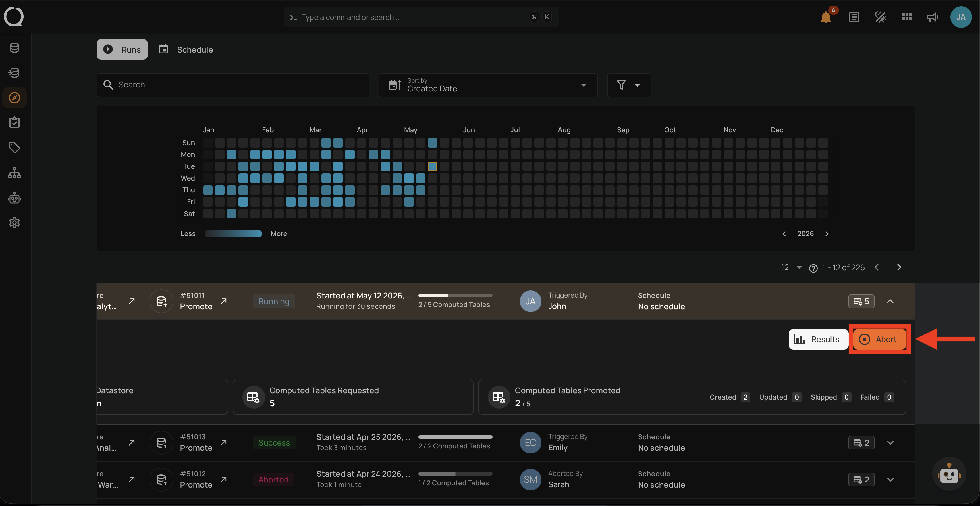Click the '1 - 12 of 226' pagination text
980x506 pixels.
[x=844, y=268]
